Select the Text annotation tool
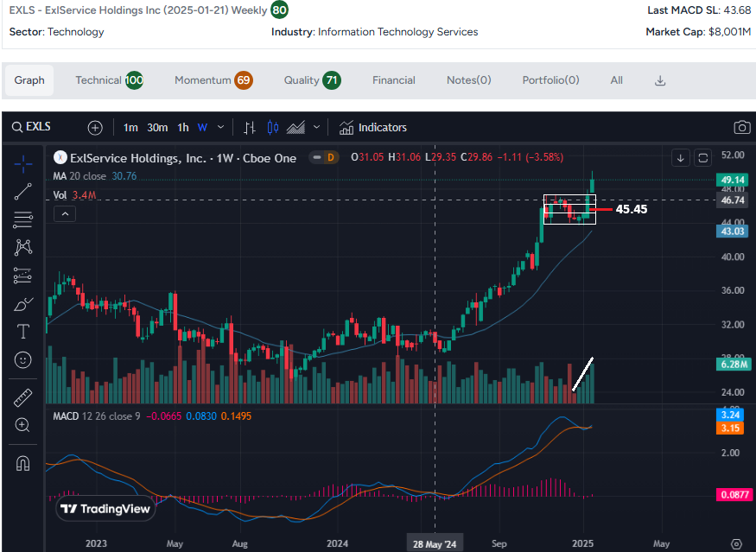This screenshot has width=756, height=552. pyautogui.click(x=23, y=332)
